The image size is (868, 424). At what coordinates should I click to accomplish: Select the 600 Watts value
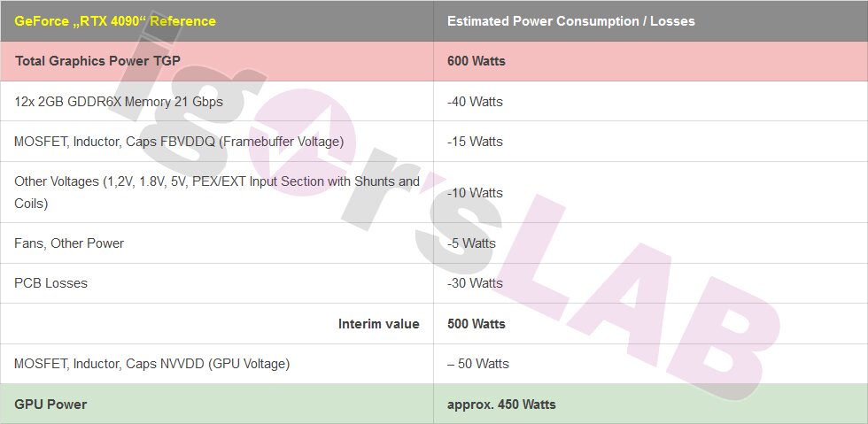477,61
